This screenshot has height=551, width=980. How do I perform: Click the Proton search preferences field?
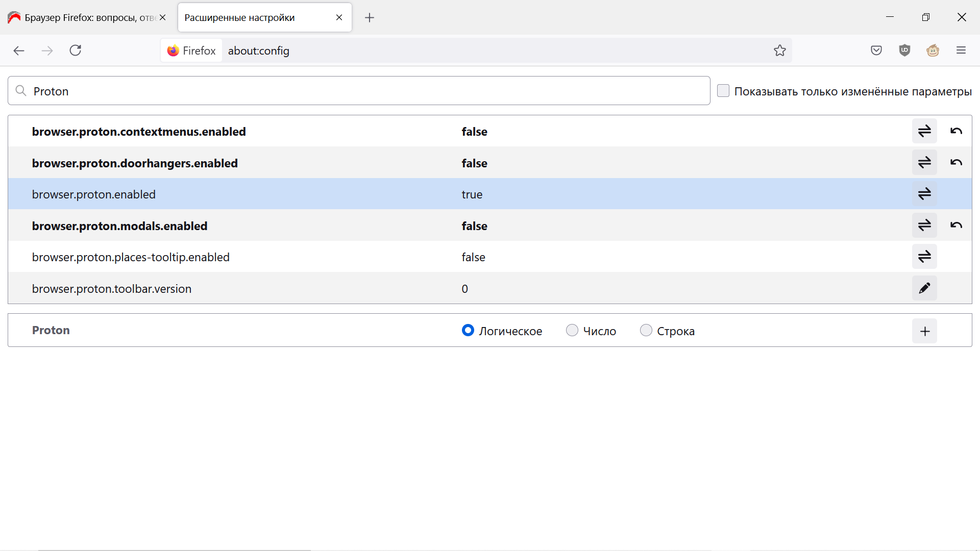tap(357, 91)
